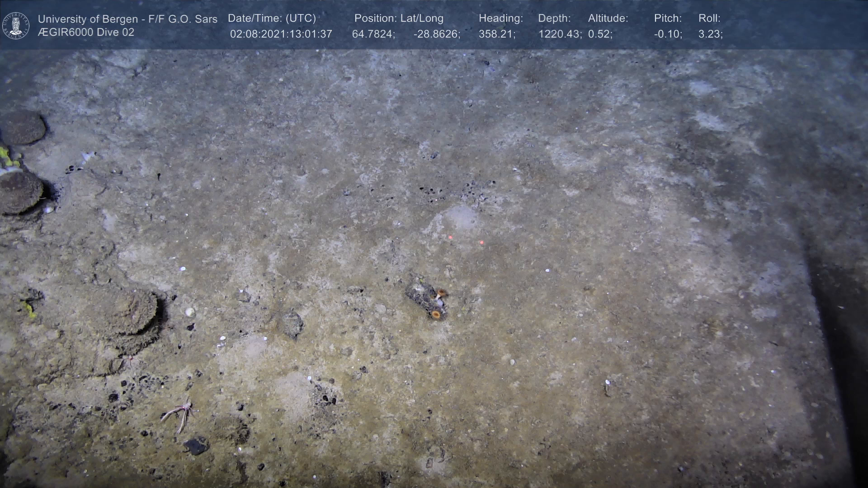Click the 'Date/Time: (UTC)' label
The width and height of the screenshot is (868, 488).
[x=272, y=18]
